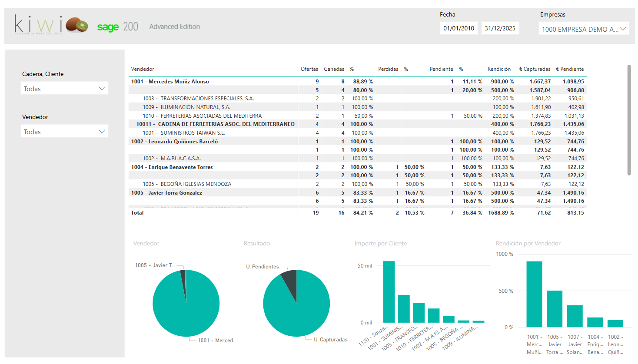
Task: Click the € Capturadas column header
Action: 535,69
